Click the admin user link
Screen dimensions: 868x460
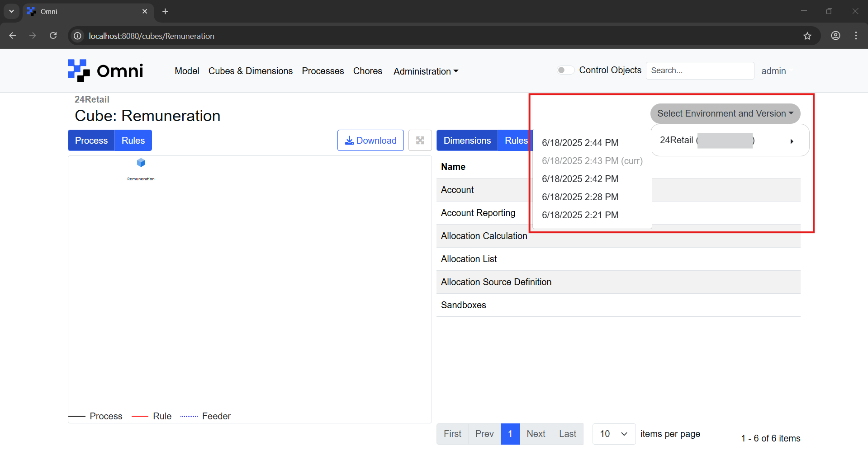[x=773, y=71]
